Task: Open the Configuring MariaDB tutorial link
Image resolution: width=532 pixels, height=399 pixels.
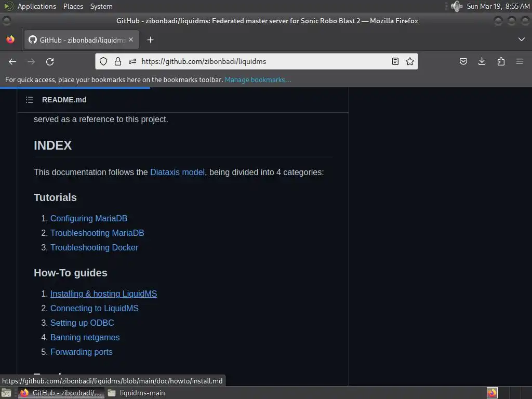Action: pyautogui.click(x=89, y=218)
